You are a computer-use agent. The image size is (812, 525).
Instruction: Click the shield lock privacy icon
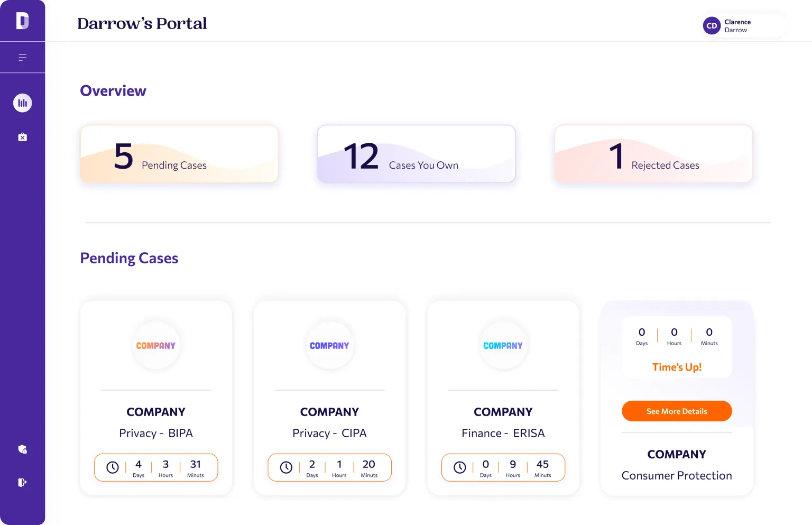pos(22,449)
